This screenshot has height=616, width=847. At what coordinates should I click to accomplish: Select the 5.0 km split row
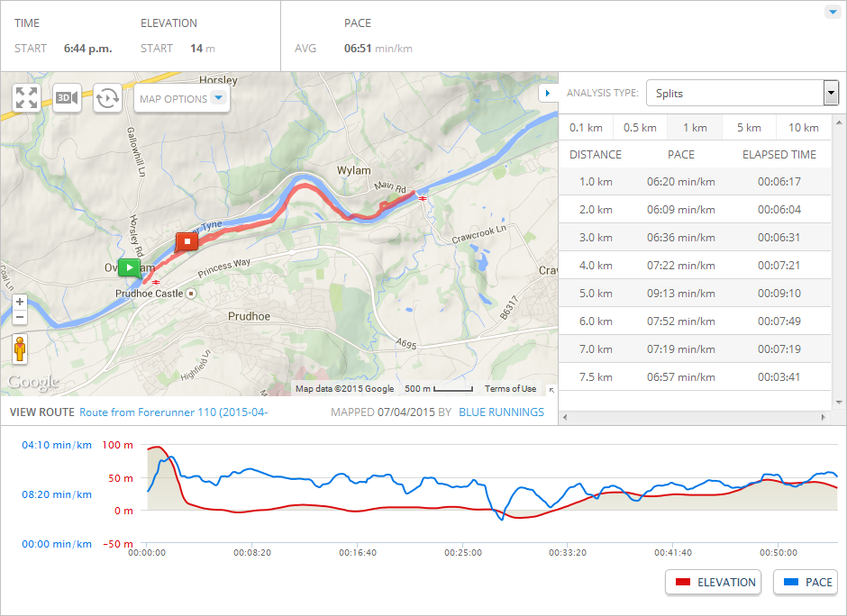pos(694,293)
